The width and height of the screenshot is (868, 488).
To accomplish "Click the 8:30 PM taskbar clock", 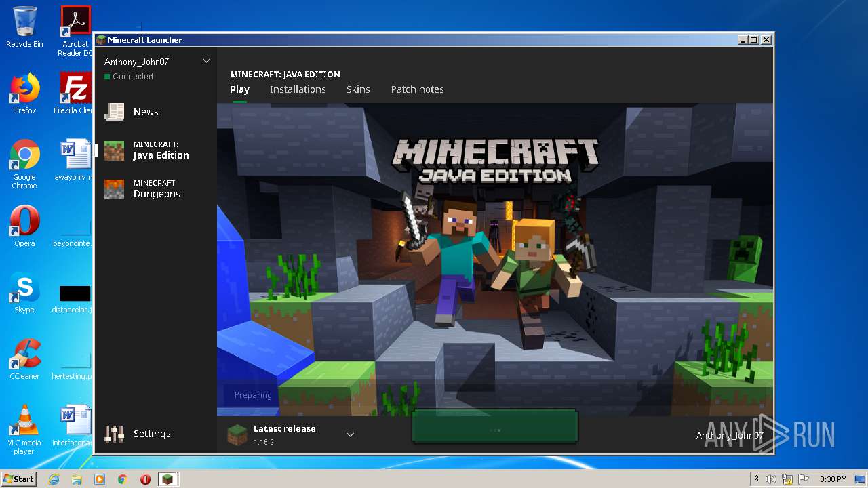I will (x=833, y=479).
